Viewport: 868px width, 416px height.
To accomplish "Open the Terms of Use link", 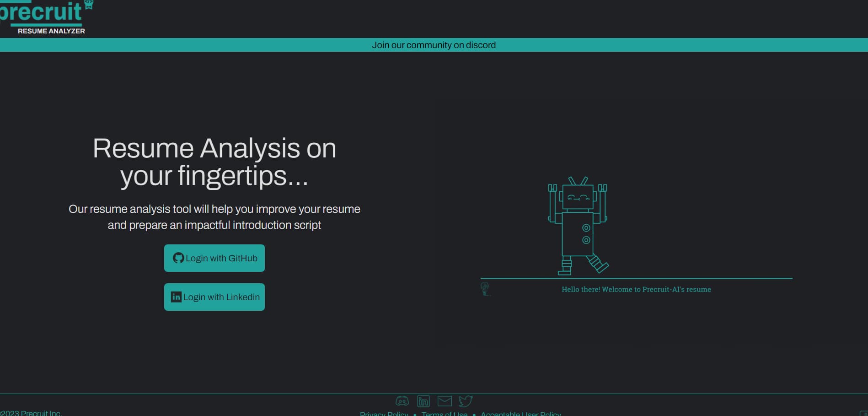I will tap(444, 413).
